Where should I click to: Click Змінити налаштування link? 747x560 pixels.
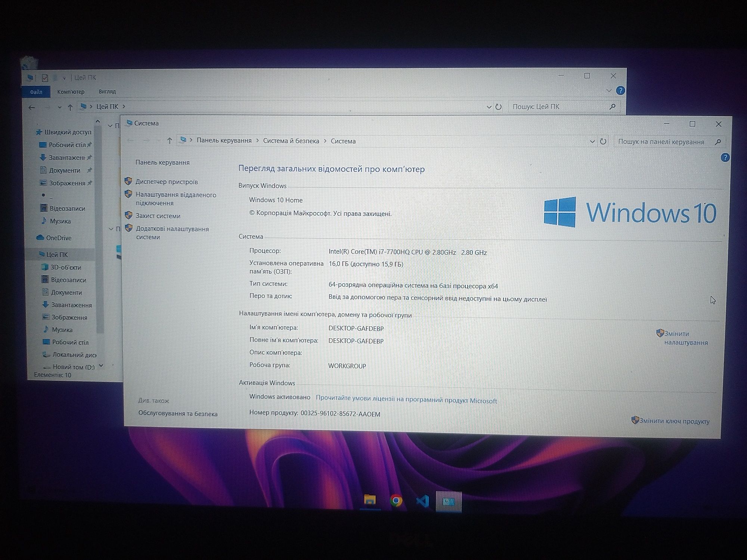686,338
